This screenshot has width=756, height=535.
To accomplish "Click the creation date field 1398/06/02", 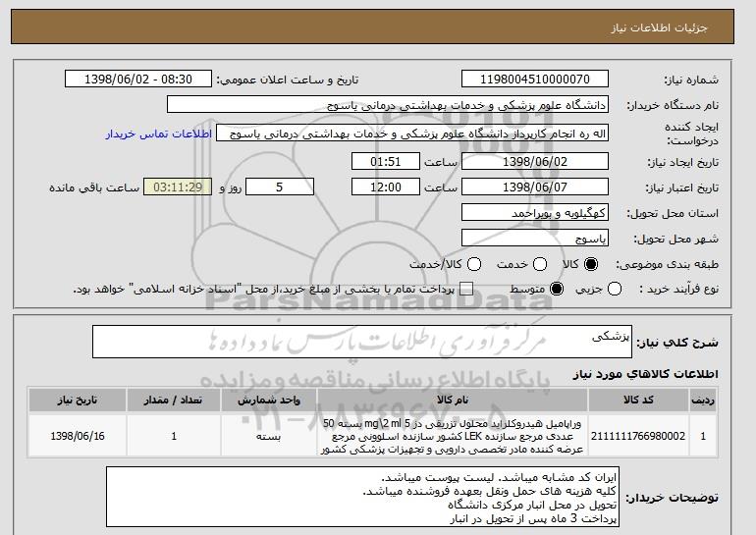I will [535, 161].
